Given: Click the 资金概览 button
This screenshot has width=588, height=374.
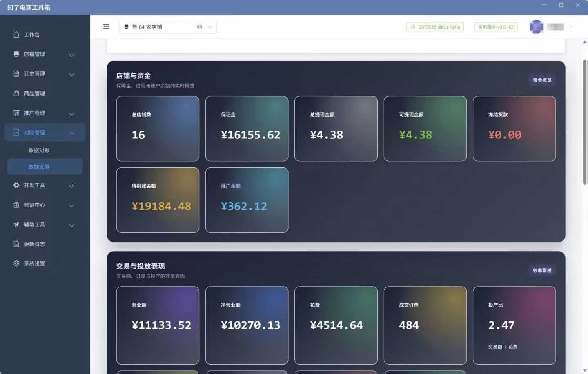Looking at the screenshot, I should click(x=542, y=80).
